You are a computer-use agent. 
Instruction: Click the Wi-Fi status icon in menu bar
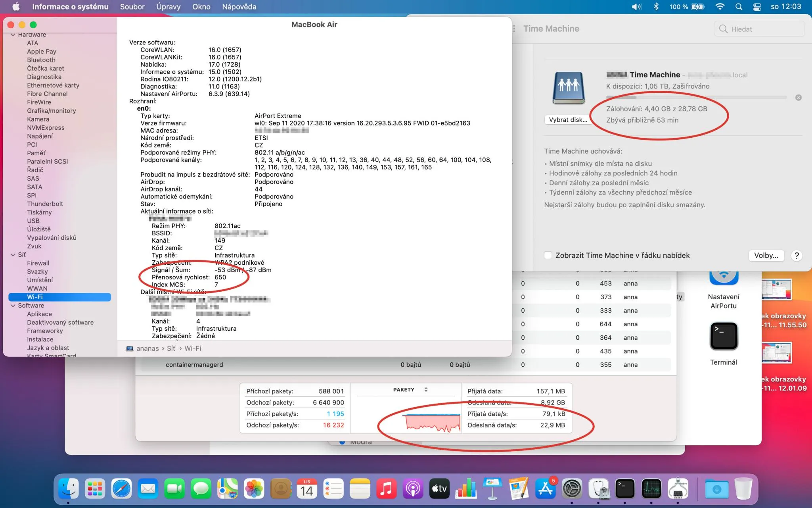720,7
